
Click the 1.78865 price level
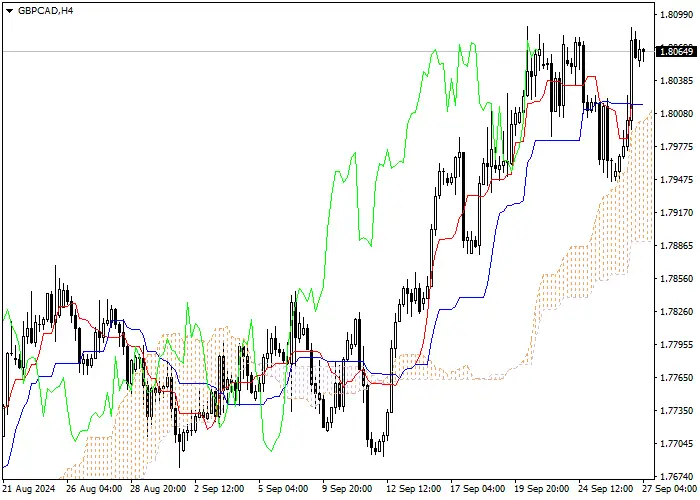(x=676, y=246)
